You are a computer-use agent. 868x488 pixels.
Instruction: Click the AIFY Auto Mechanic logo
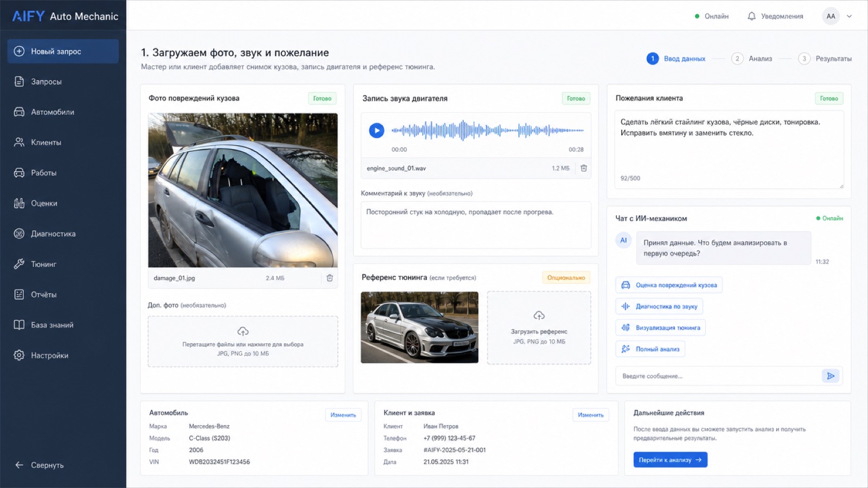click(65, 16)
